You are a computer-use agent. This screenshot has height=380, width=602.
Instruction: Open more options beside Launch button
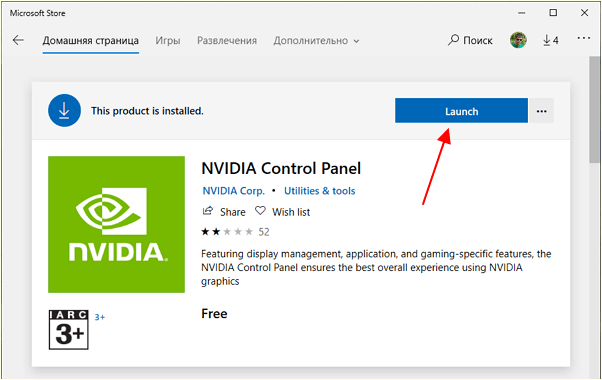(x=541, y=111)
